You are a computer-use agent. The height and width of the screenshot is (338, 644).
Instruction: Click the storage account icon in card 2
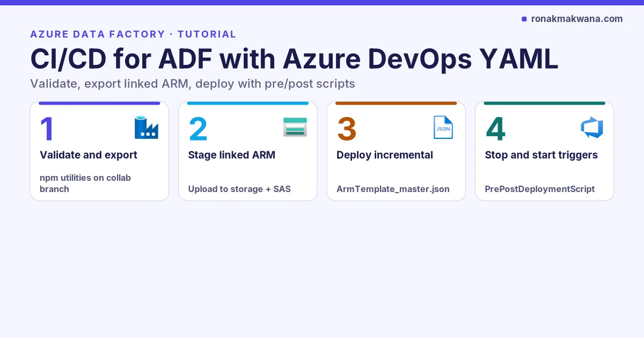[x=295, y=128]
